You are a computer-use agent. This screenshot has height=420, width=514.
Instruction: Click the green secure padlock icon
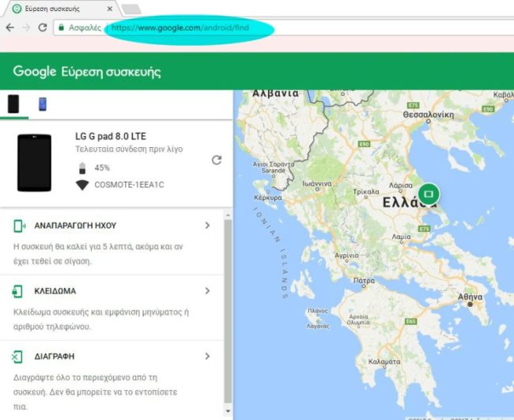pyautogui.click(x=61, y=27)
